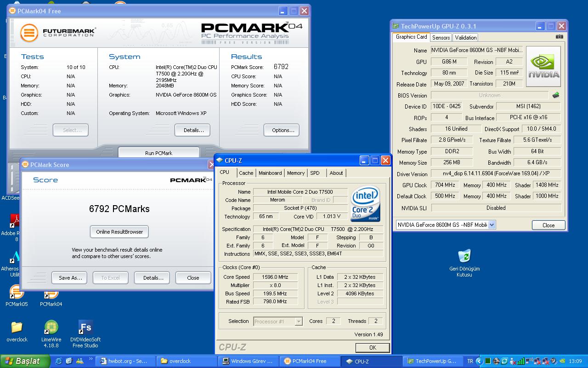Open System Details in the PCMark04 main window

click(193, 130)
